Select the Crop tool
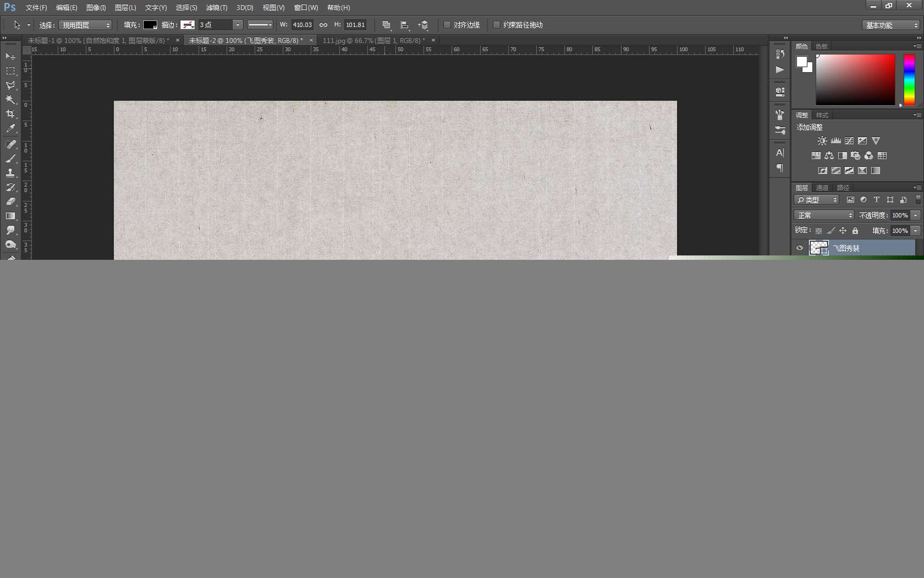Viewport: 924px width, 578px height. [x=10, y=114]
